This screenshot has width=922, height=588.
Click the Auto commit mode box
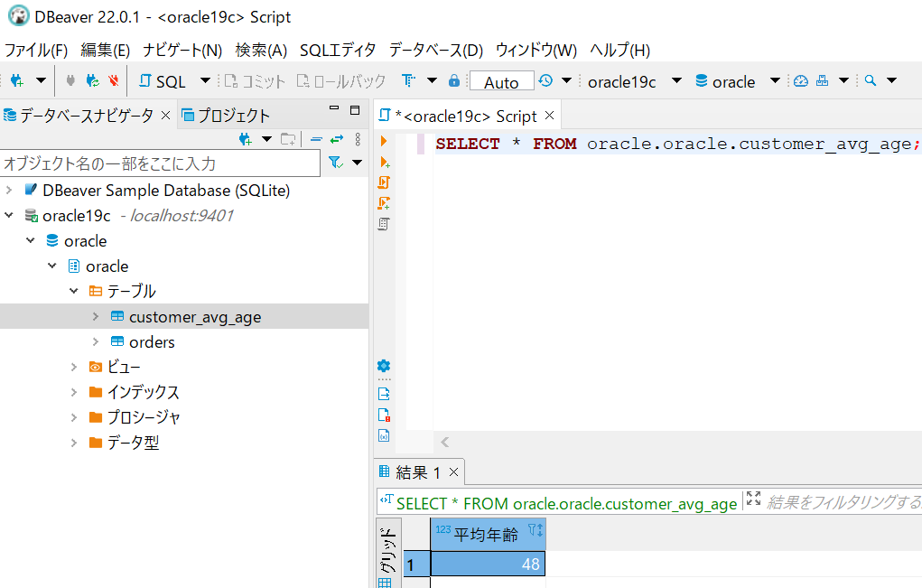pyautogui.click(x=501, y=81)
